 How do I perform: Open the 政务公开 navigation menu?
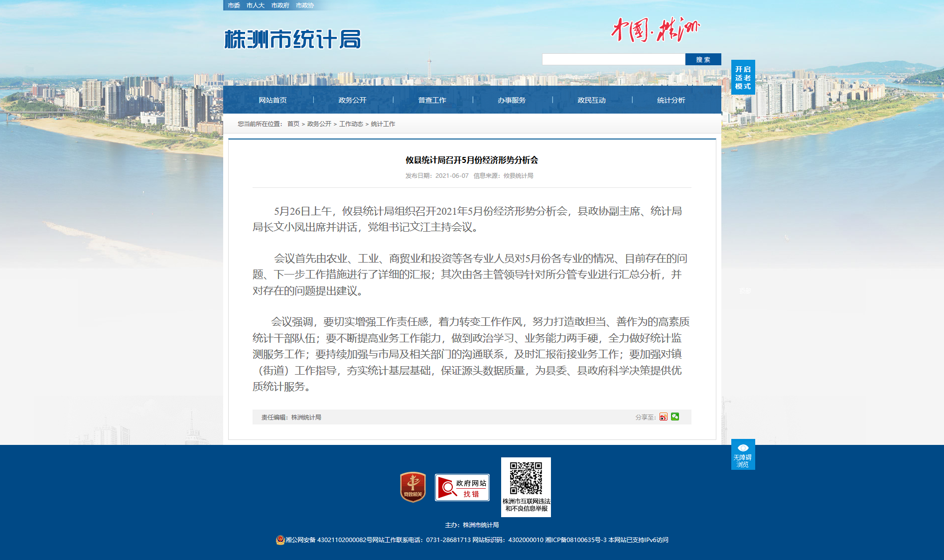point(352,100)
